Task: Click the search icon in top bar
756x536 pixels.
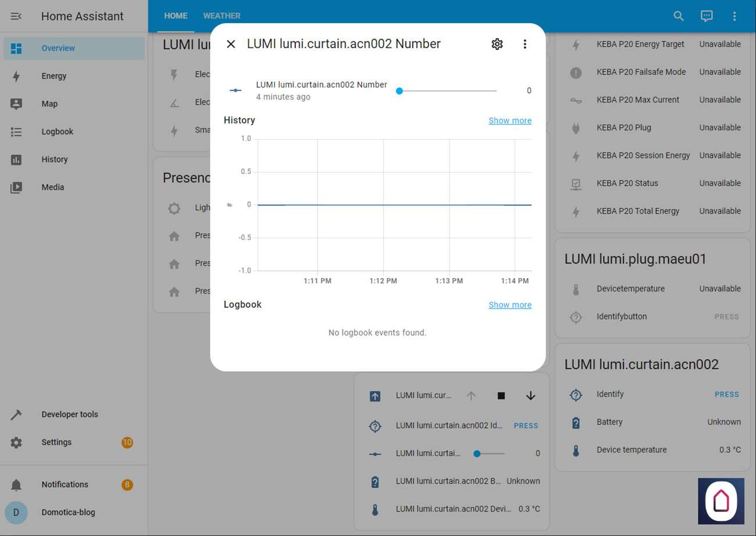Action: 679,16
